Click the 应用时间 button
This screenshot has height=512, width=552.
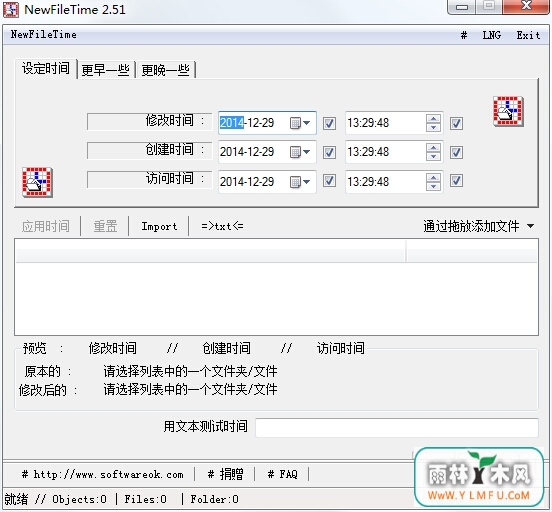46,226
